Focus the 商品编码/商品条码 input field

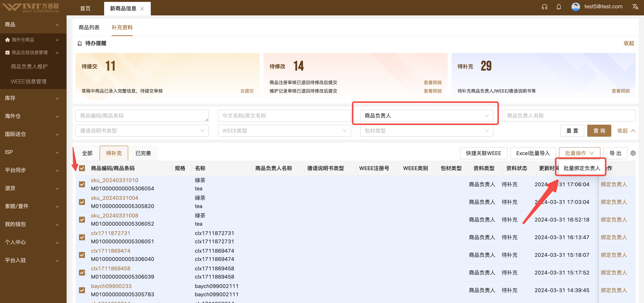(x=142, y=116)
